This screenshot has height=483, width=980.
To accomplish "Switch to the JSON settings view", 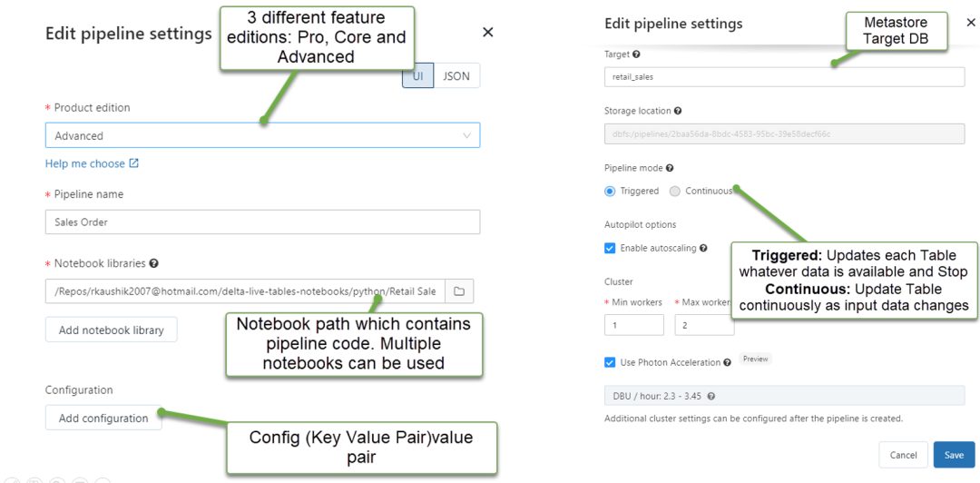I will pyautogui.click(x=456, y=76).
